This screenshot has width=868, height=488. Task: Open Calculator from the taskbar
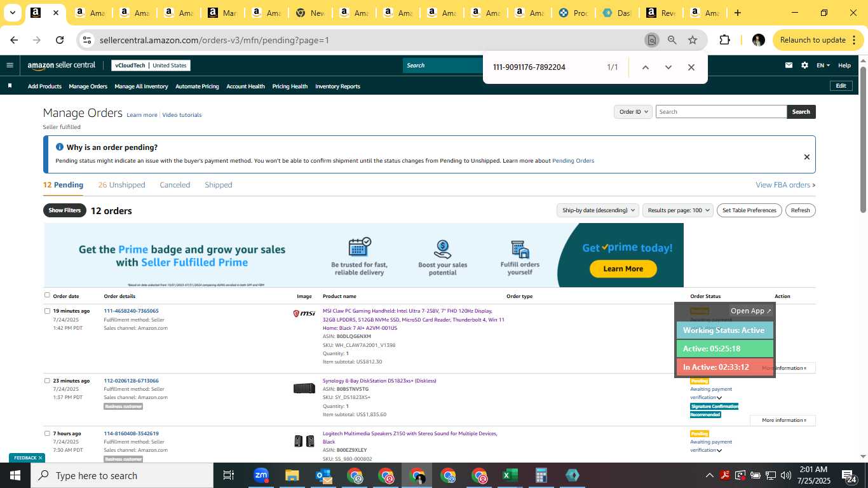pos(541,475)
